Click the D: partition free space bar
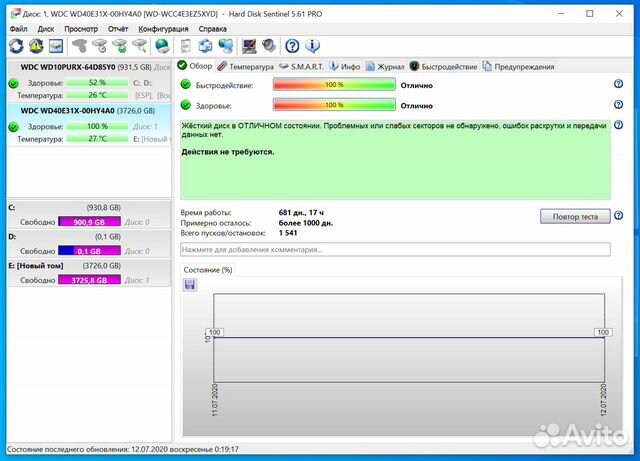 tap(89, 251)
